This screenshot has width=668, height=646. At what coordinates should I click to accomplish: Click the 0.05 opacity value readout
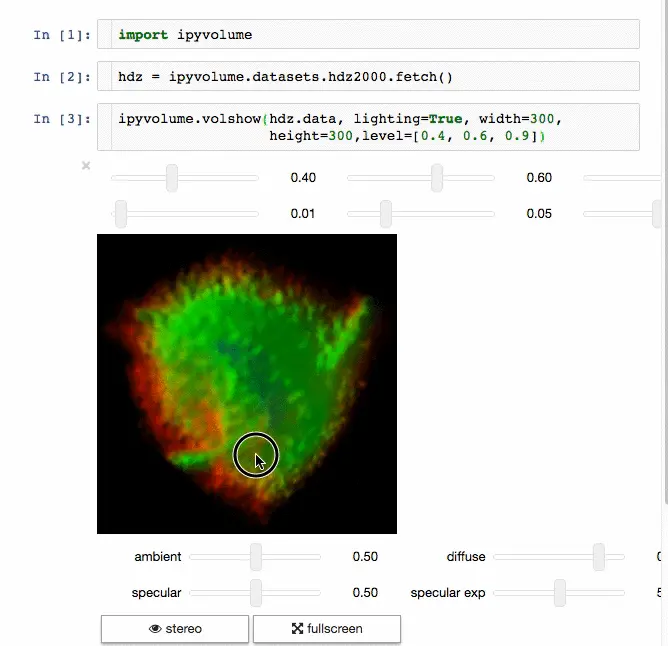click(x=539, y=213)
